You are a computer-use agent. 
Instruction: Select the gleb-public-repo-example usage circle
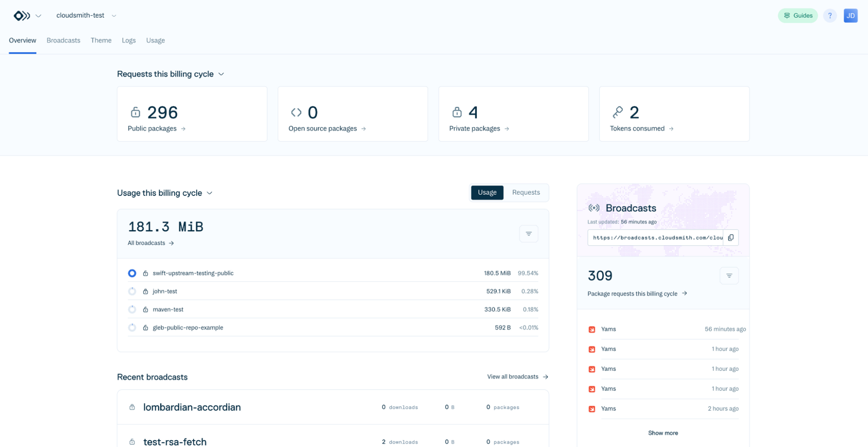click(132, 328)
